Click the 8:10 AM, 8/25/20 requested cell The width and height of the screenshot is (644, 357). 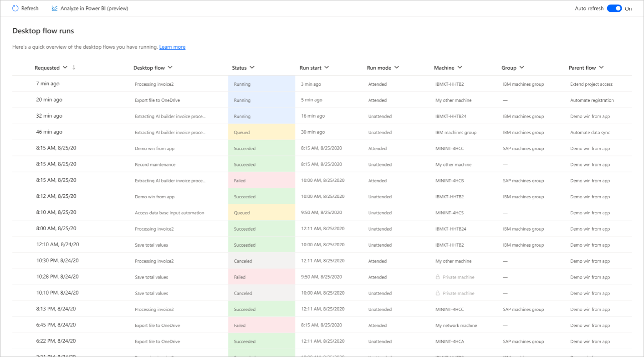click(x=56, y=212)
